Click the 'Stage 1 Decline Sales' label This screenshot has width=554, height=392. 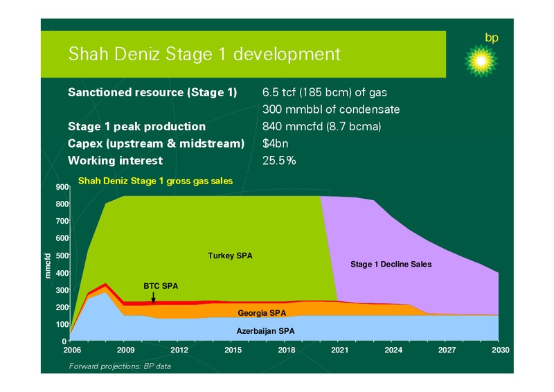pyautogui.click(x=391, y=264)
